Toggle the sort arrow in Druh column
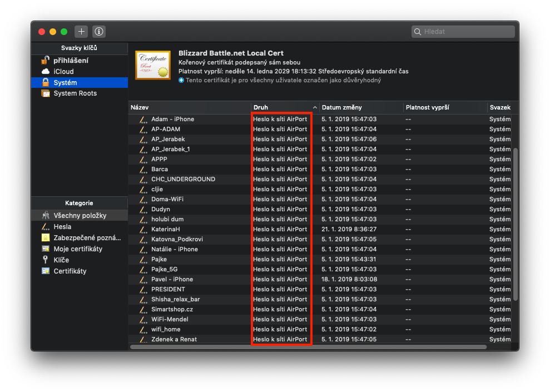The height and width of the screenshot is (392, 550). click(x=315, y=108)
